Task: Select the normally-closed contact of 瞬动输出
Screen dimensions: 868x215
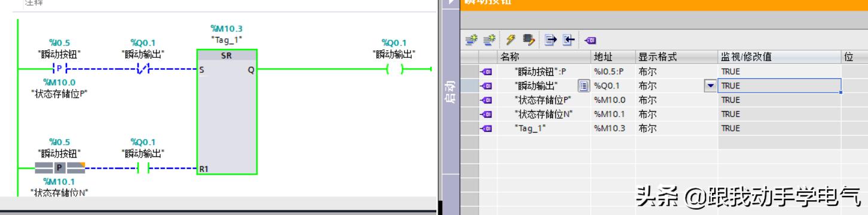Action: [x=142, y=69]
